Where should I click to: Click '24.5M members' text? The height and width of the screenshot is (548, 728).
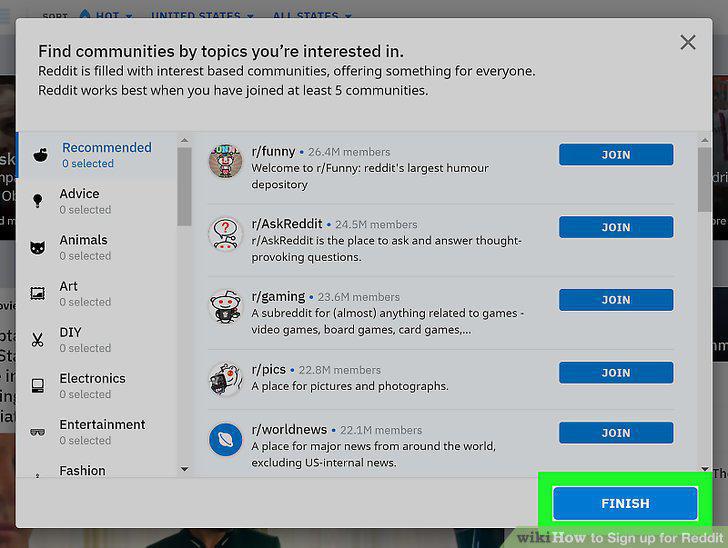coord(376,224)
